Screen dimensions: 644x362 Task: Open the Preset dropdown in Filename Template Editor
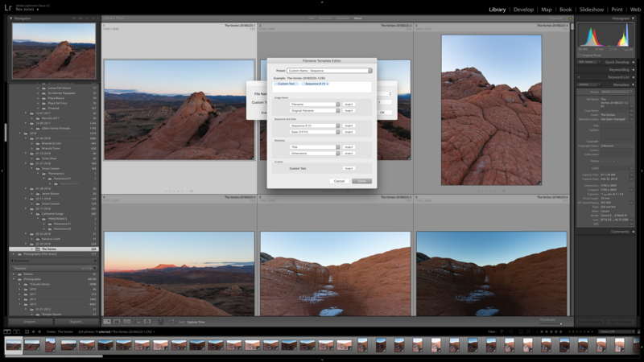pyautogui.click(x=329, y=71)
